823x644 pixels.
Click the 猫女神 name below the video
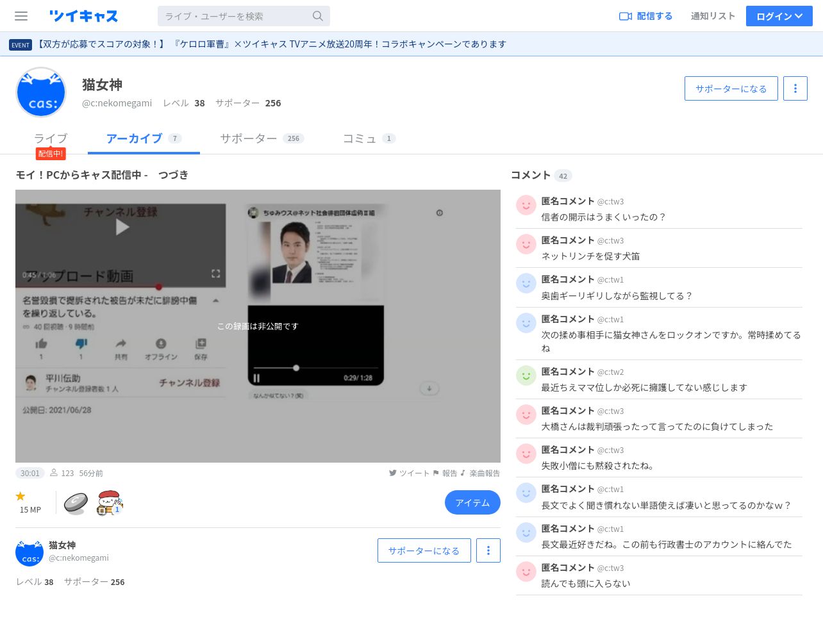click(62, 545)
